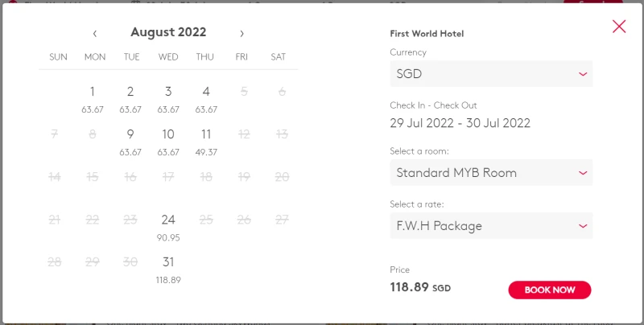Expand the Standard MYB Room selector
Image resolution: width=644 pixels, height=325 pixels.
[x=490, y=173]
